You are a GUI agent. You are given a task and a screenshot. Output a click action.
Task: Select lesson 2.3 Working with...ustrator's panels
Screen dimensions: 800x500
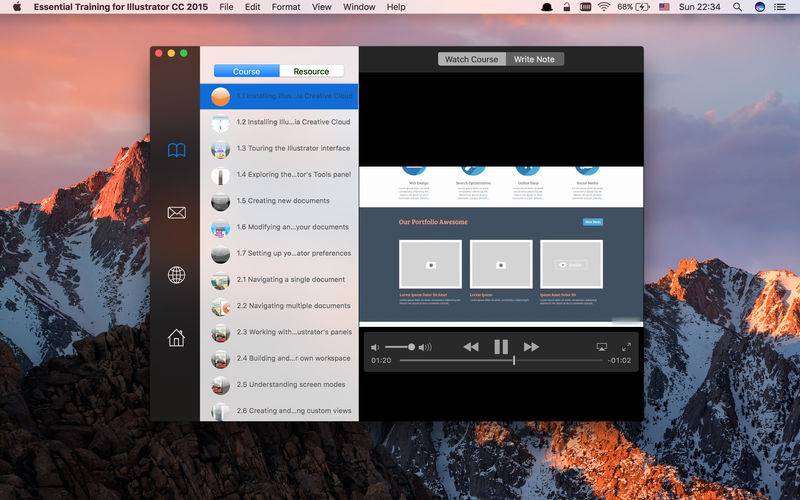(x=279, y=333)
